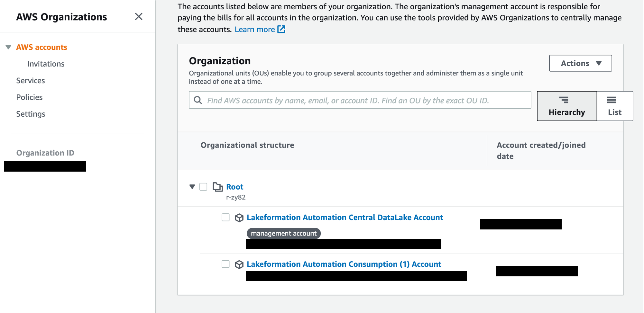Open Services in the sidebar
This screenshot has height=313, width=644.
pyautogui.click(x=31, y=81)
